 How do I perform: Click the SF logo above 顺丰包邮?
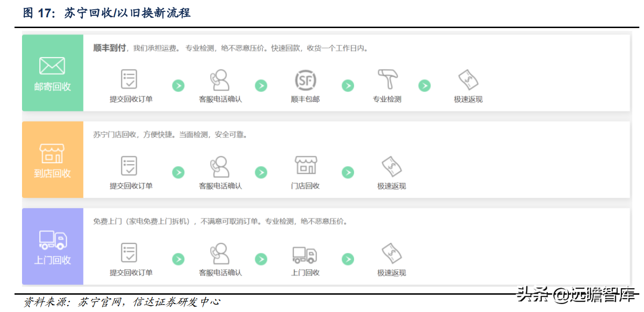pos(305,80)
